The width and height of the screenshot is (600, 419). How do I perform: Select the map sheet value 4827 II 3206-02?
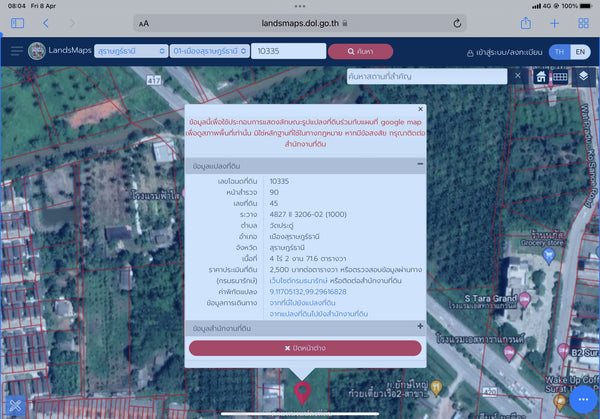(x=308, y=215)
